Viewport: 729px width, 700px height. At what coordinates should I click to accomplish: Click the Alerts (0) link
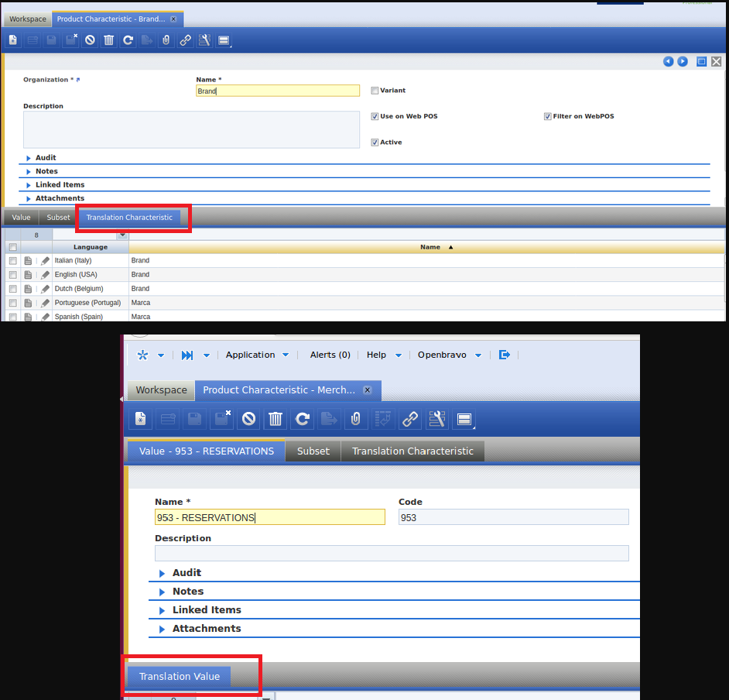[330, 355]
